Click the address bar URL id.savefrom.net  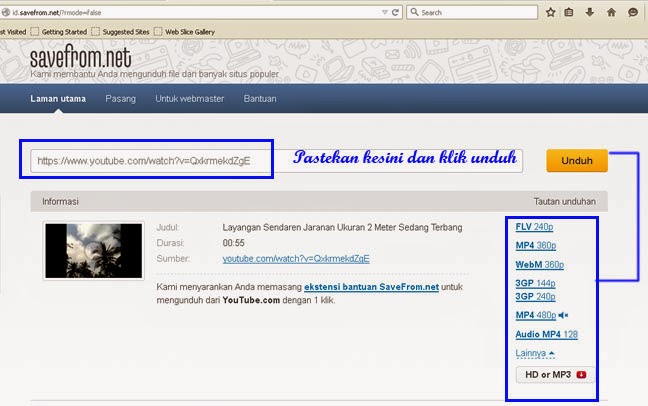click(57, 12)
